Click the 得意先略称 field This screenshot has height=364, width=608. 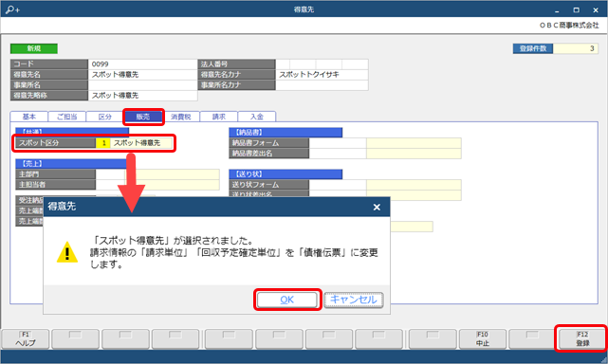pyautogui.click(x=142, y=96)
